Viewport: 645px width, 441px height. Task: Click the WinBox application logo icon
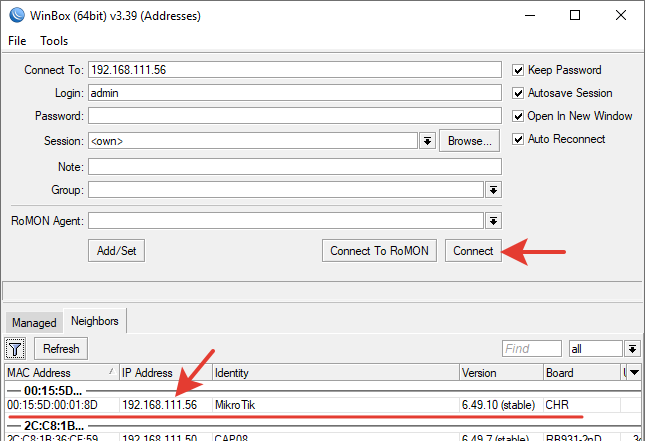17,15
